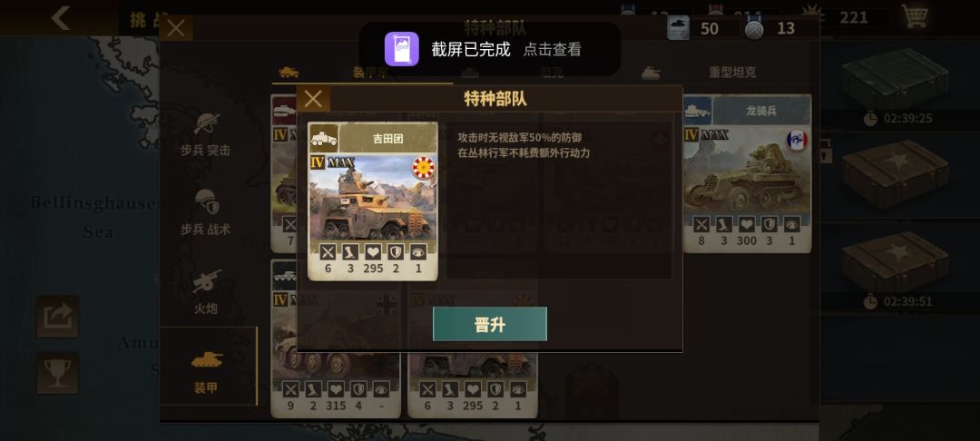Tap the 晋升 promote button

[489, 324]
